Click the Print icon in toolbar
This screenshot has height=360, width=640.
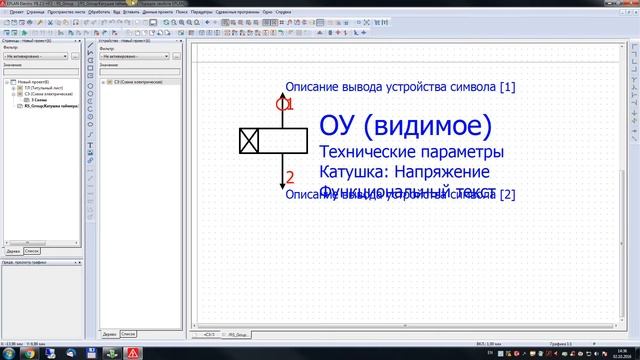pos(29,22)
